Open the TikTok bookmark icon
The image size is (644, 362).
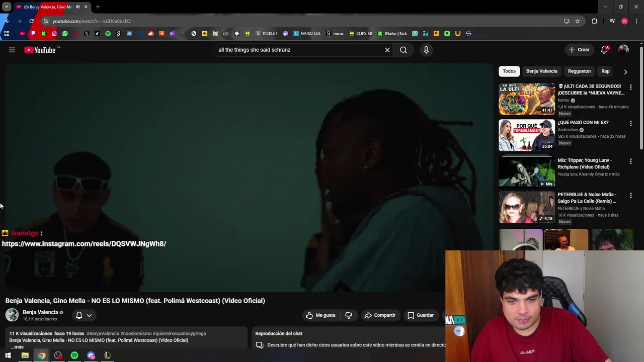(97, 34)
